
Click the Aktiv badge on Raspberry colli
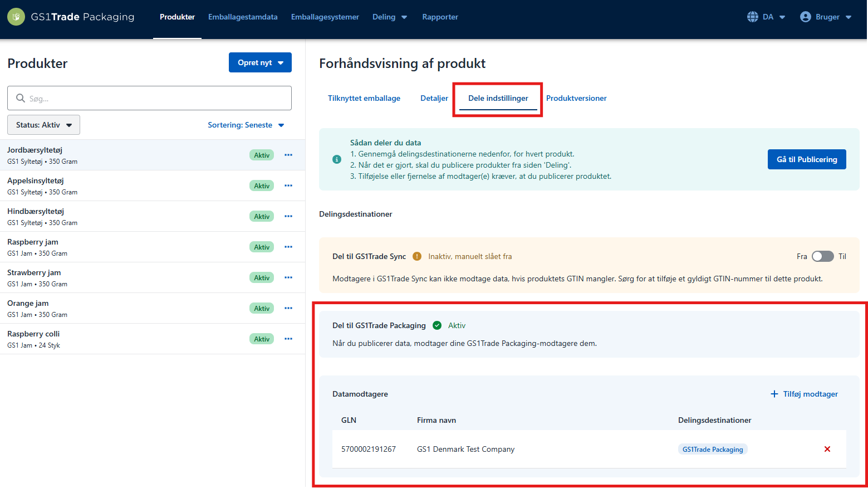[x=262, y=339]
